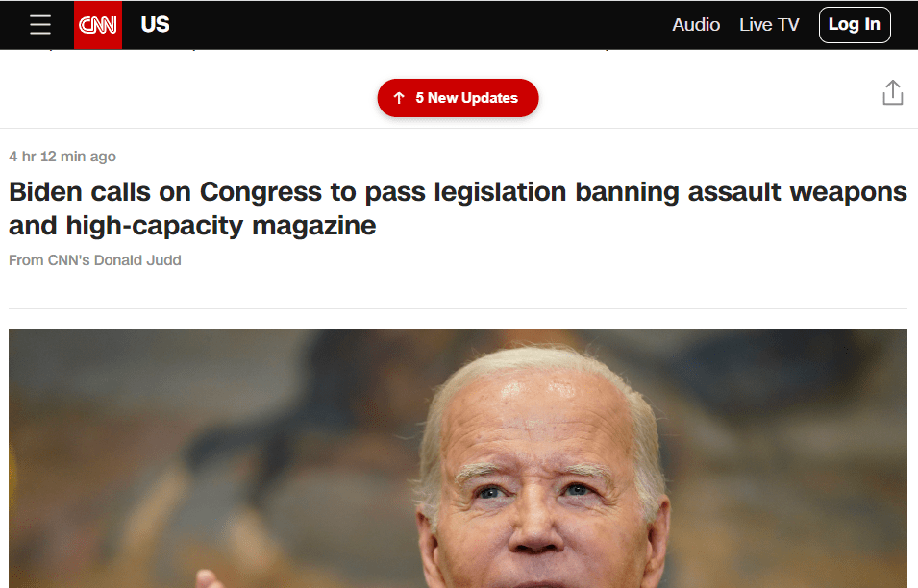Go to the US section

tap(155, 25)
